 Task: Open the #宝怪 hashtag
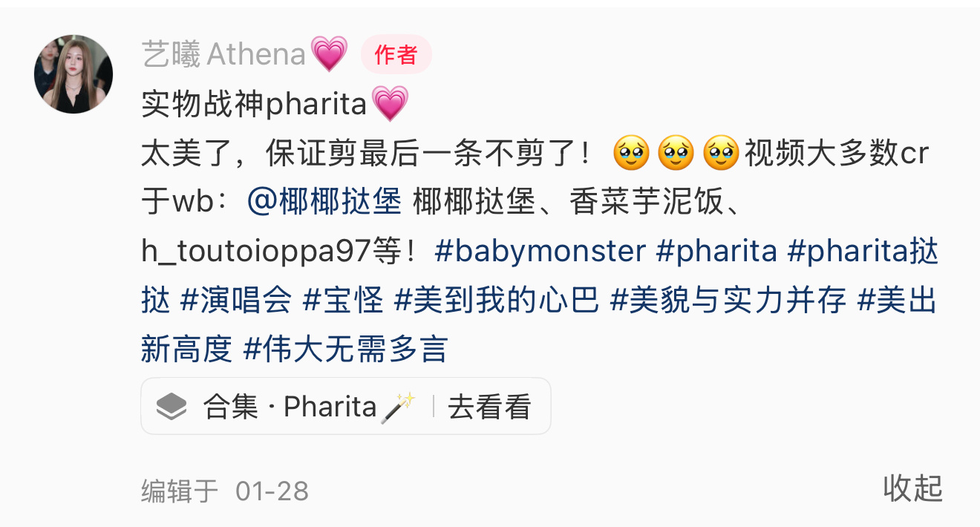pyautogui.click(x=343, y=301)
